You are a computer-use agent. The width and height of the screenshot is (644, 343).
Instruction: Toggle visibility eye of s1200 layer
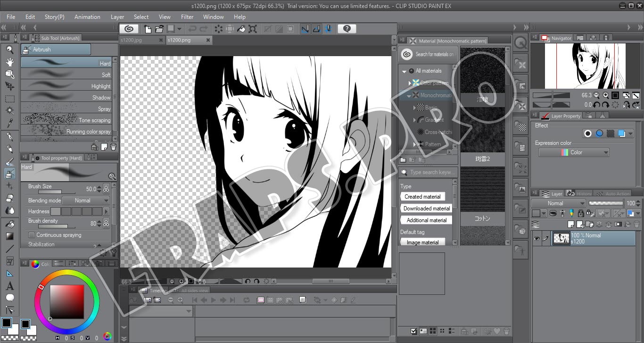pyautogui.click(x=536, y=239)
